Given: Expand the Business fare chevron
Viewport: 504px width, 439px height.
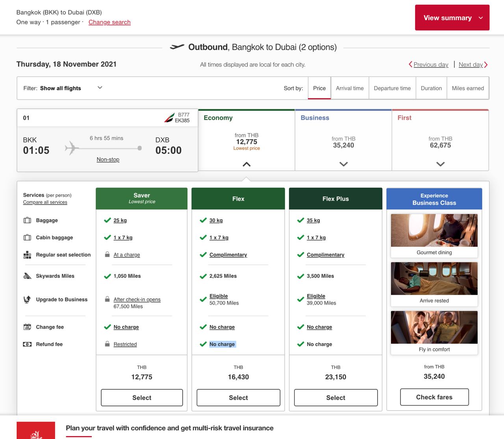Looking at the screenshot, I should 343,164.
